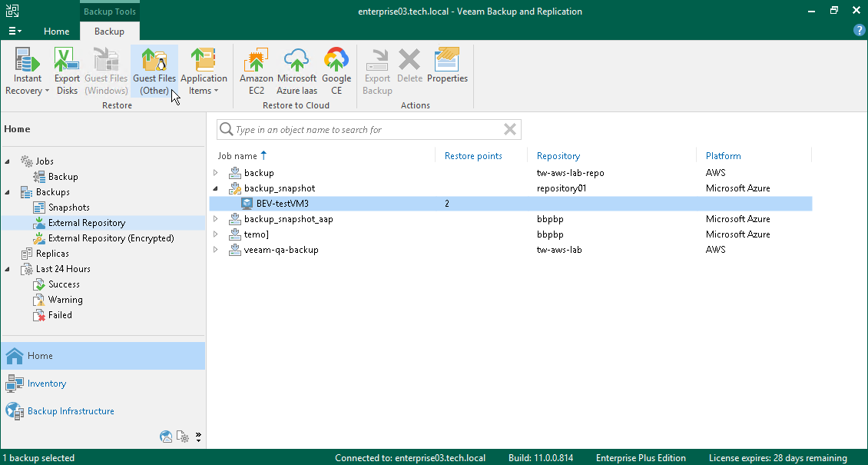The height and width of the screenshot is (465, 868).
Task: Sort by the Repository column header
Action: [x=558, y=156]
